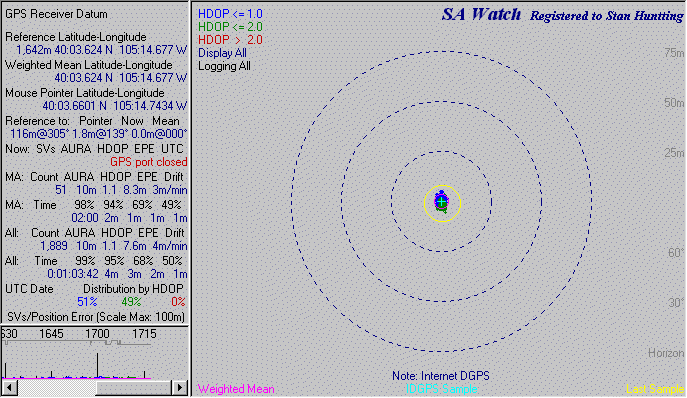Click the yellow Last Sample circle
The height and width of the screenshot is (398, 687).
(443, 203)
